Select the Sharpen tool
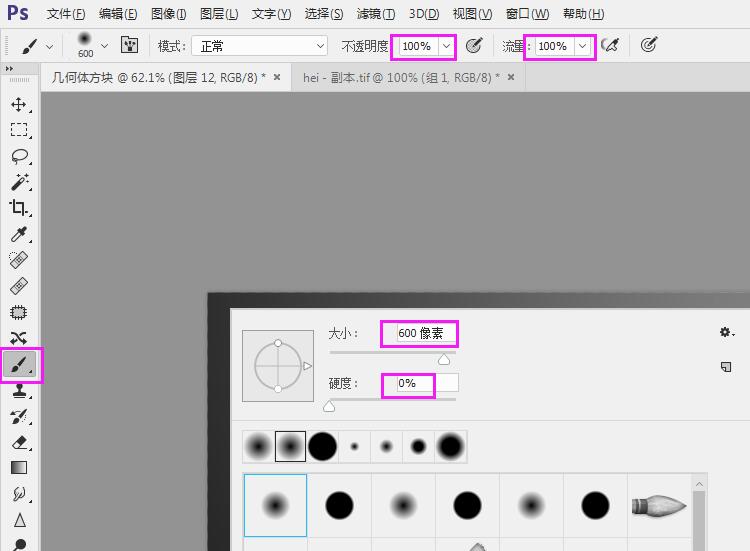The image size is (750, 551). click(19, 520)
